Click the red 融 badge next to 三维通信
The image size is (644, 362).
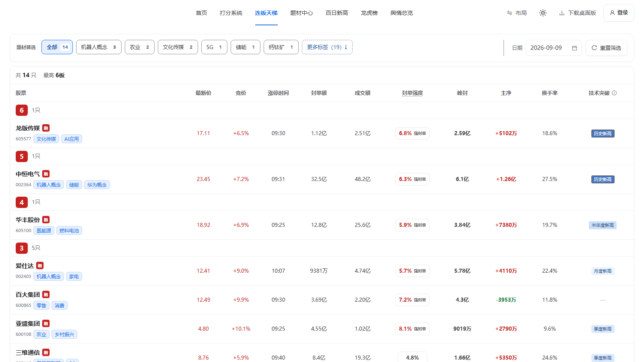click(46, 352)
